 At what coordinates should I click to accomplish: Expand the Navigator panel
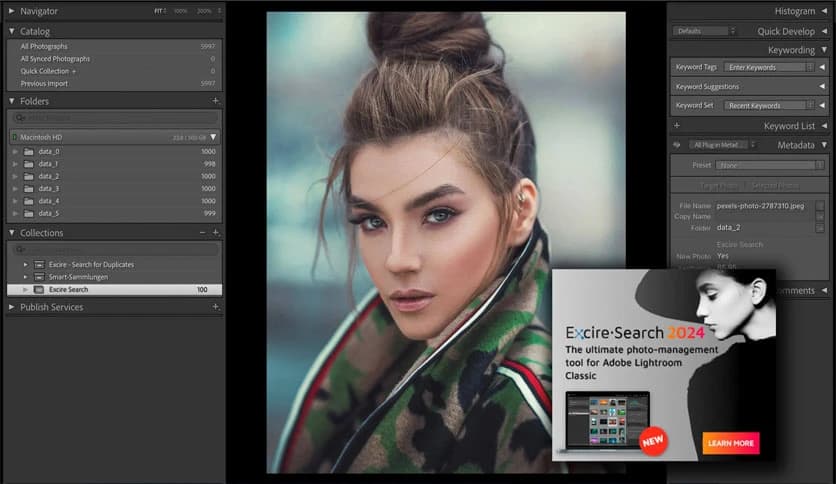(x=11, y=11)
